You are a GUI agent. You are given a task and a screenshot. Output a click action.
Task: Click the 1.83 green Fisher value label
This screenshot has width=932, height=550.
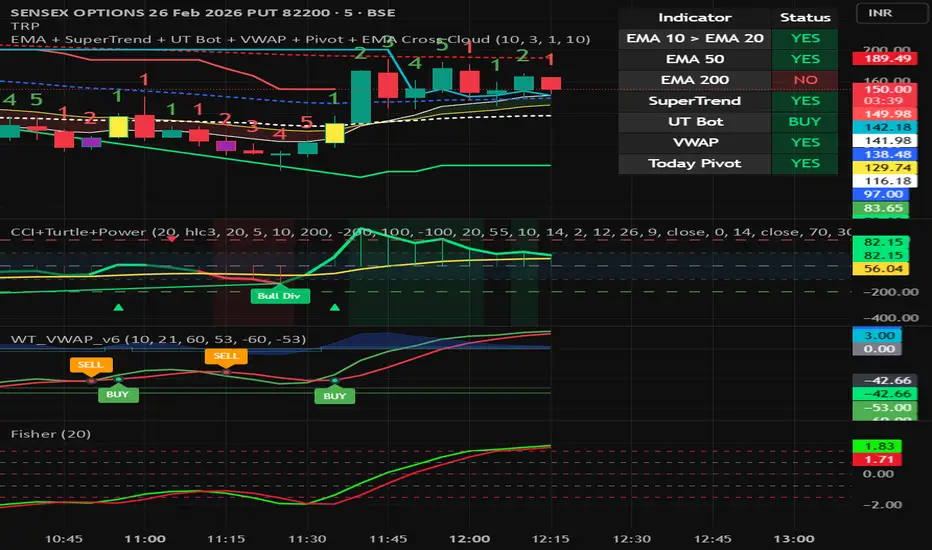(877, 446)
